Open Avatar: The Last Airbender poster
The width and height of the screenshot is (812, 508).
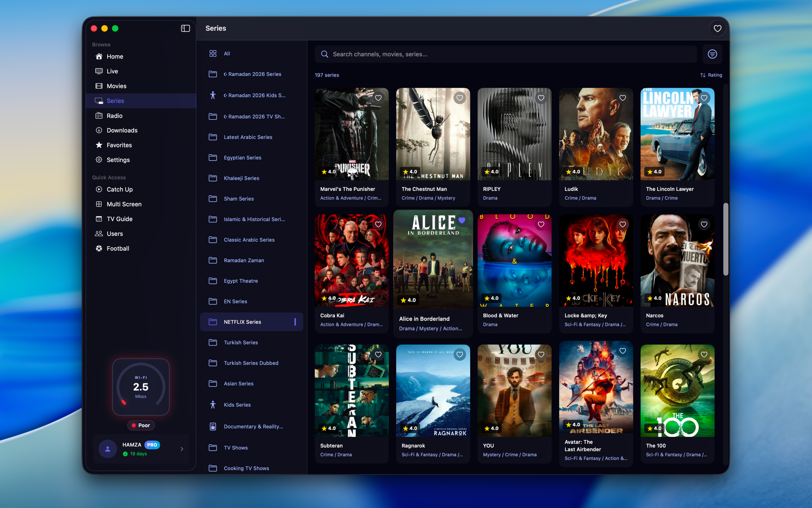[x=596, y=387]
